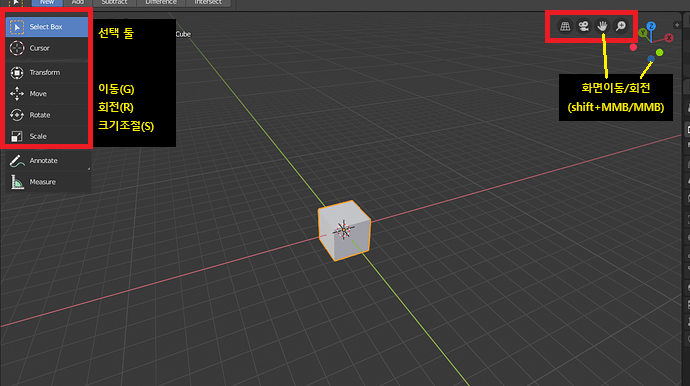Click the hand pan-view icon

602,26
